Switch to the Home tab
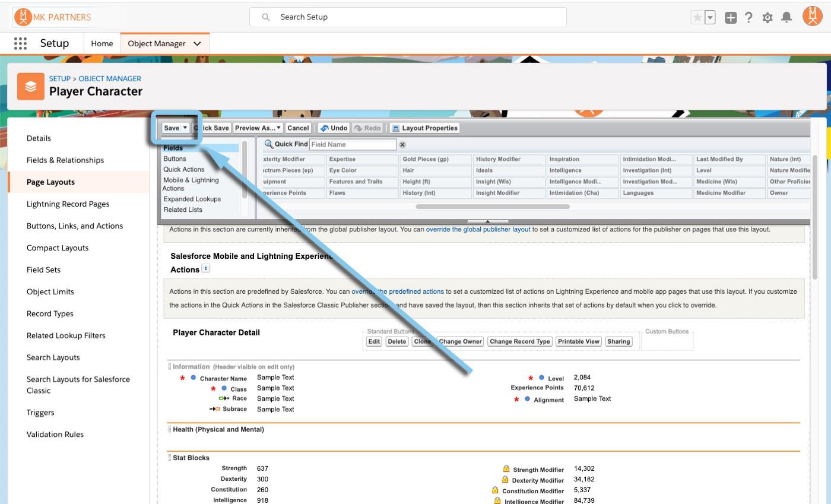 point(102,43)
